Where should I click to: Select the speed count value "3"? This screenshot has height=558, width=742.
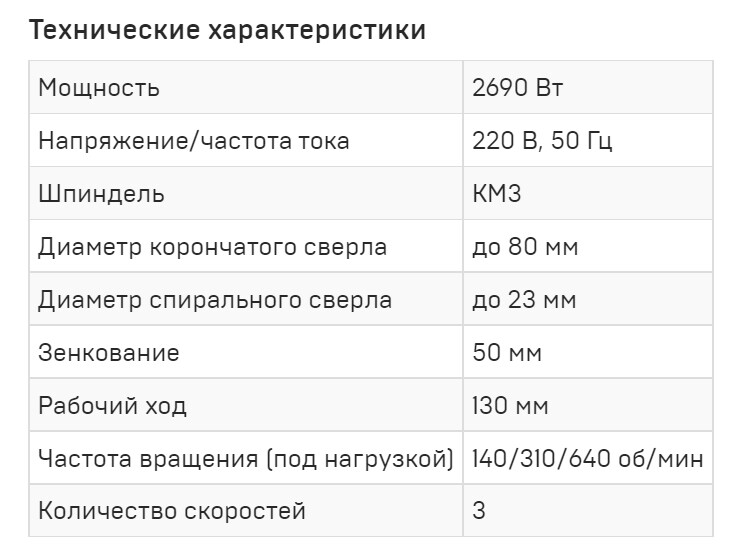click(x=479, y=512)
